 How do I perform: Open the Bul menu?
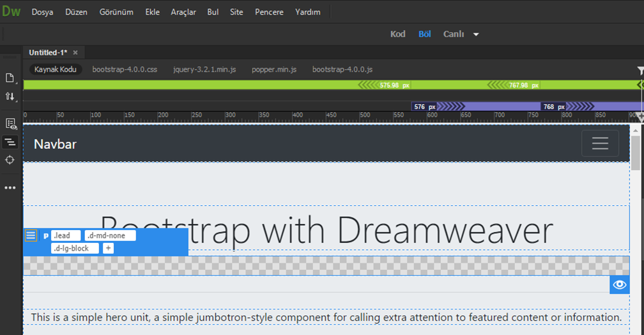[x=213, y=12]
